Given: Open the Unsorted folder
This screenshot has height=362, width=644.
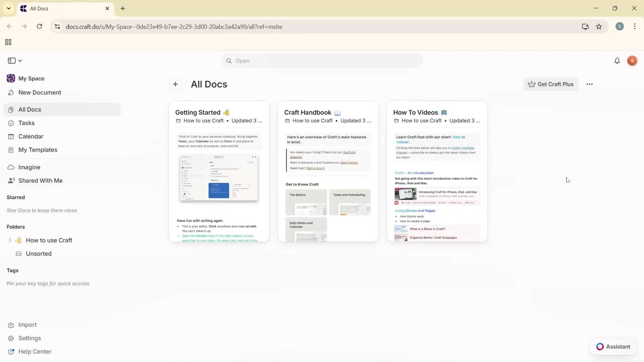Looking at the screenshot, I should coord(39,254).
